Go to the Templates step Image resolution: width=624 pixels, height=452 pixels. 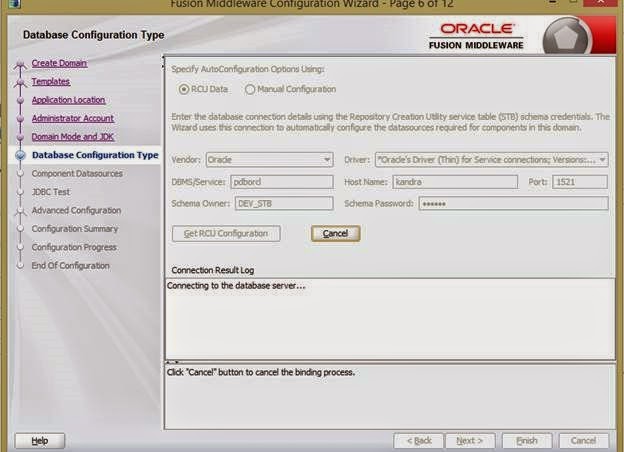coord(51,82)
